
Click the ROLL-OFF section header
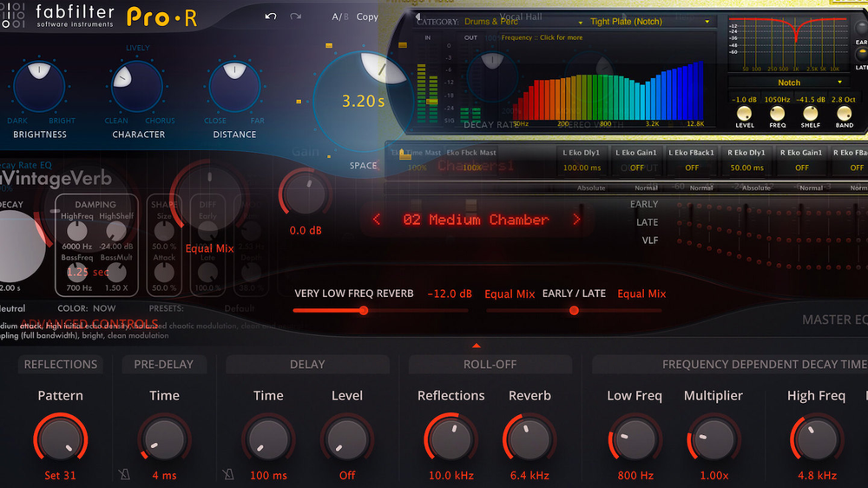coord(490,365)
